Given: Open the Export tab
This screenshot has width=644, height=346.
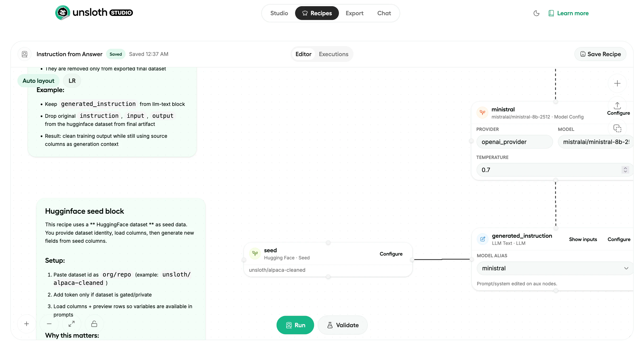Looking at the screenshot, I should coord(354,13).
